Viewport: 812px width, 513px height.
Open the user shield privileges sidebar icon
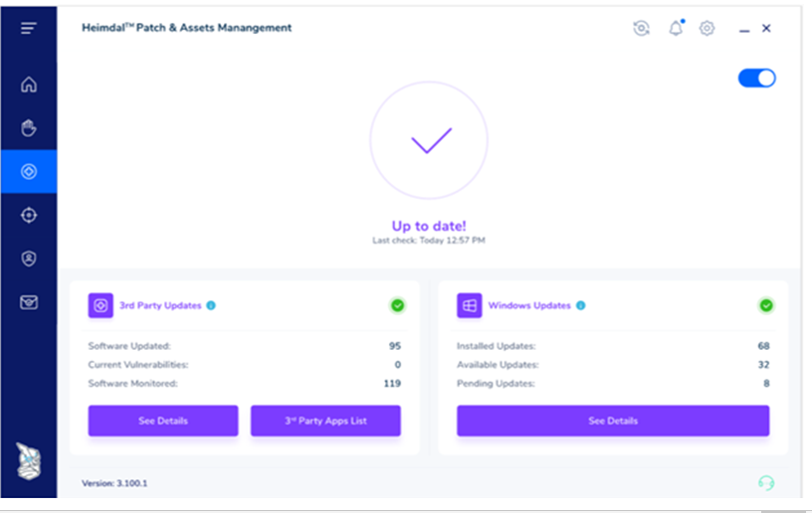[x=29, y=258]
